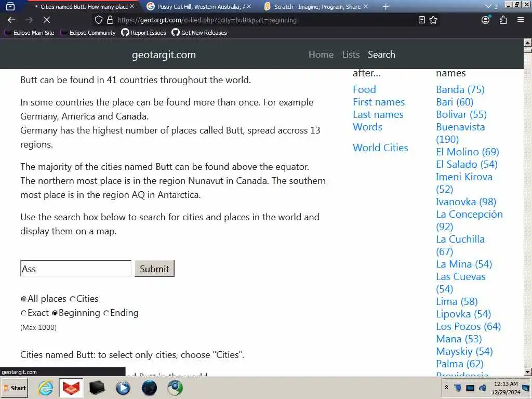Open Get New Releases bookmark

tap(199, 33)
